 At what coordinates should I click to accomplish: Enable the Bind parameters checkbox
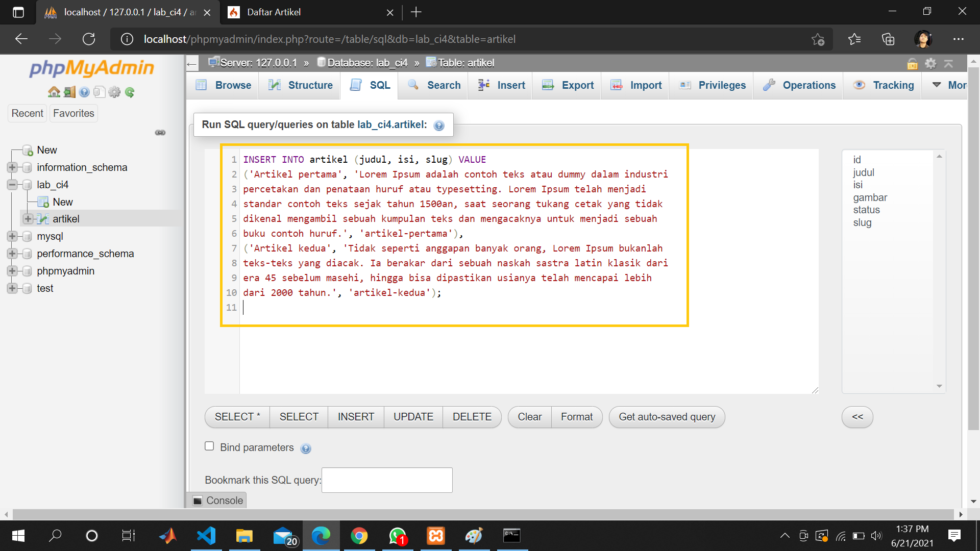click(209, 446)
